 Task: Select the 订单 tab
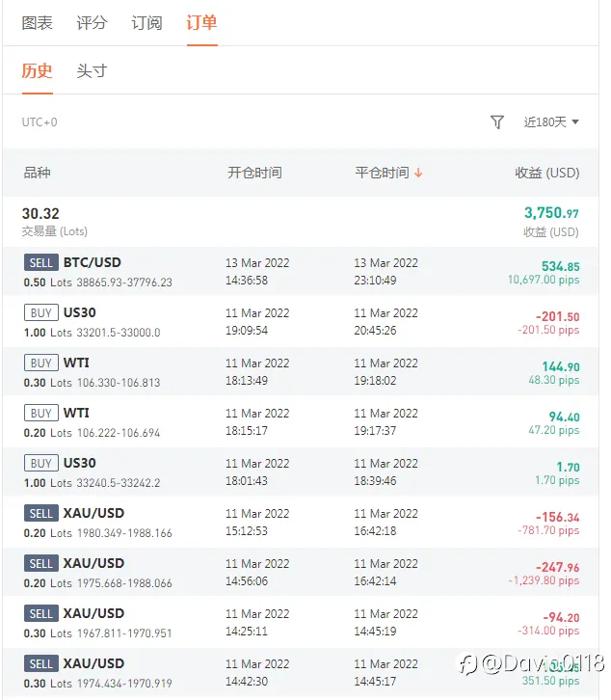click(201, 23)
